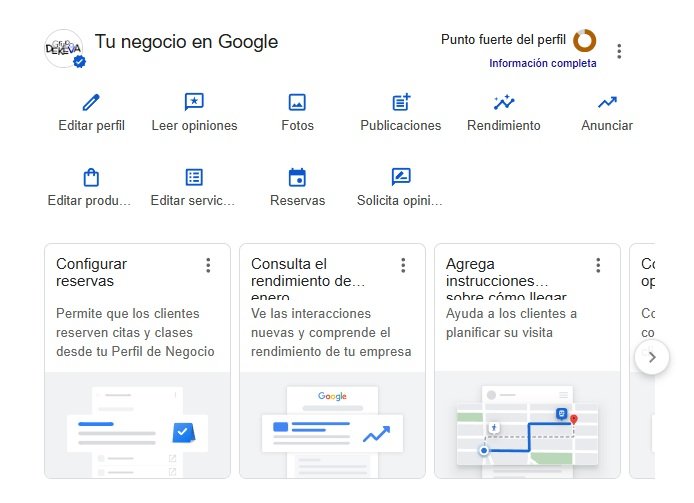Open Leer opiniones star message icon
The image size is (694, 503).
(194, 102)
